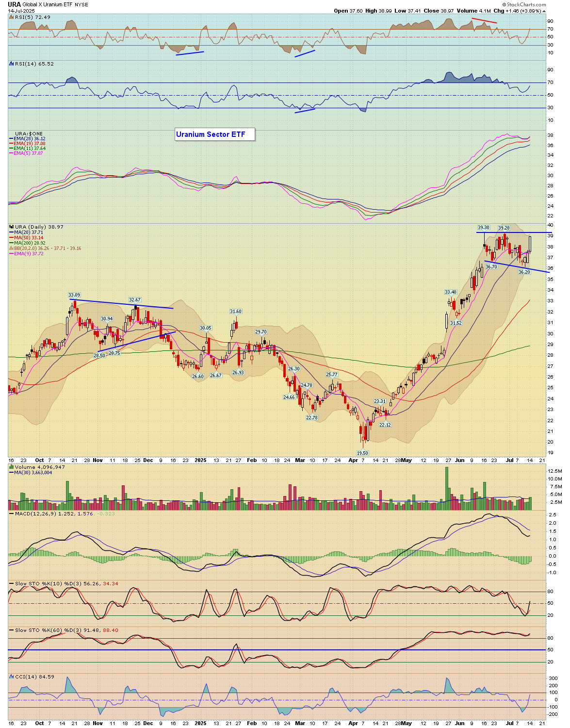Click the URA ticker symbol in the header
The image size is (570, 728).
tap(14, 4)
